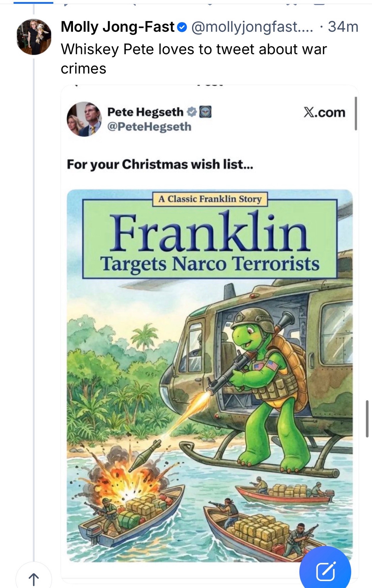Click the @PeteHegseth handle
The width and height of the screenshot is (372, 588).
(149, 127)
